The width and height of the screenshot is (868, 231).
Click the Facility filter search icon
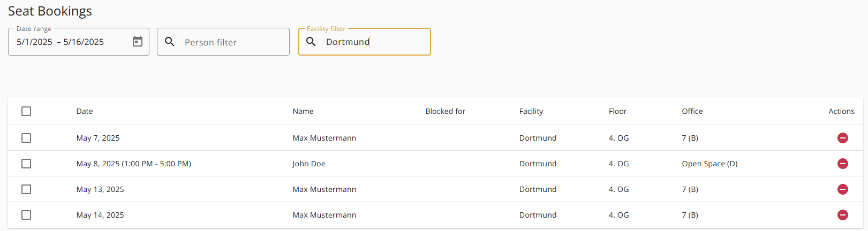tap(311, 42)
